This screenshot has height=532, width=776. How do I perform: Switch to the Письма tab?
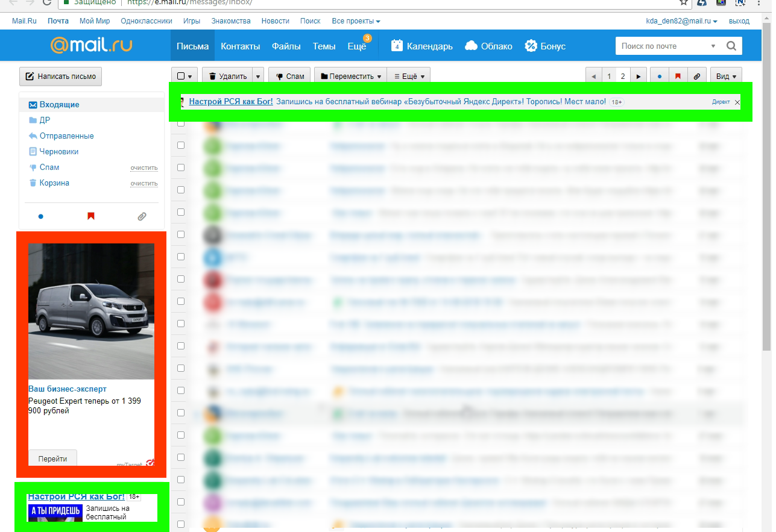click(193, 46)
